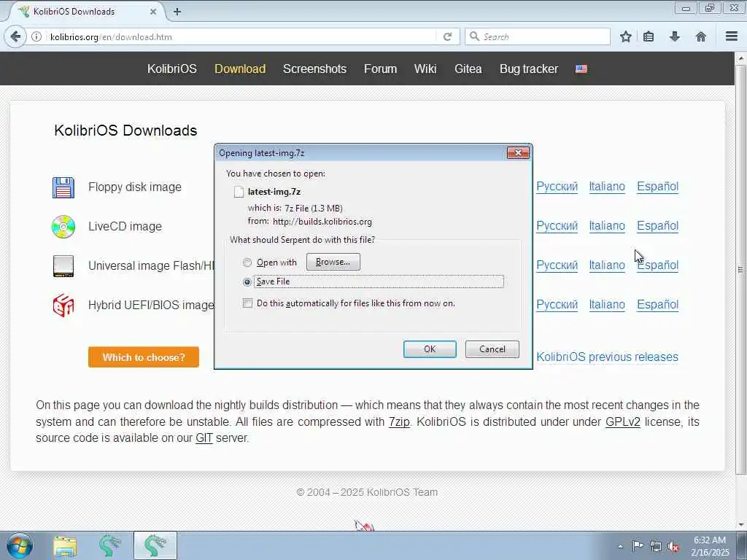Open KolibriOS previous releases link
747x560 pixels.
click(x=607, y=357)
